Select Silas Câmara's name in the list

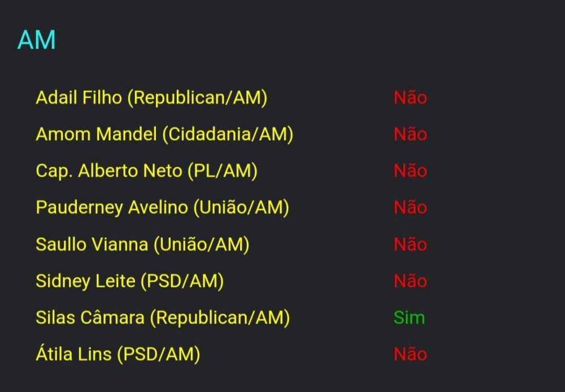pos(90,318)
